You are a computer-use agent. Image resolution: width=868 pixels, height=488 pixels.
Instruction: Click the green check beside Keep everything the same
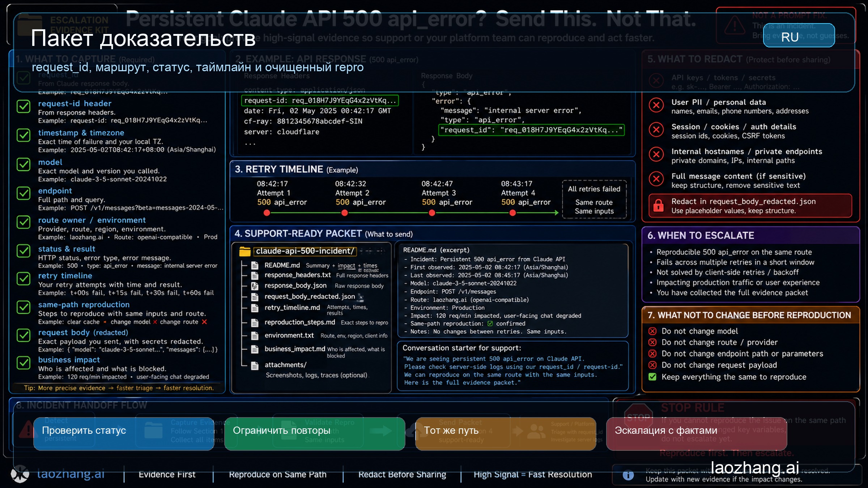pos(652,377)
